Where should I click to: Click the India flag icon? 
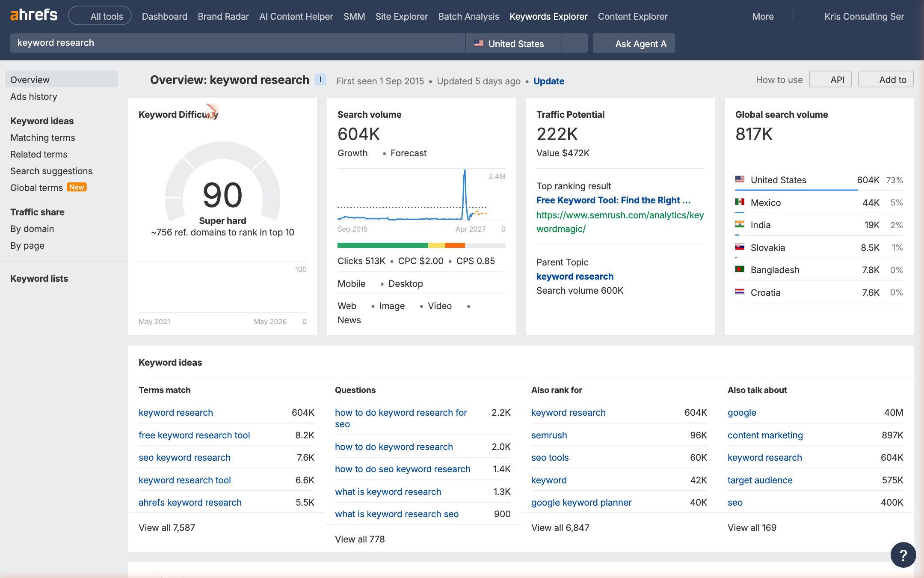(x=740, y=224)
